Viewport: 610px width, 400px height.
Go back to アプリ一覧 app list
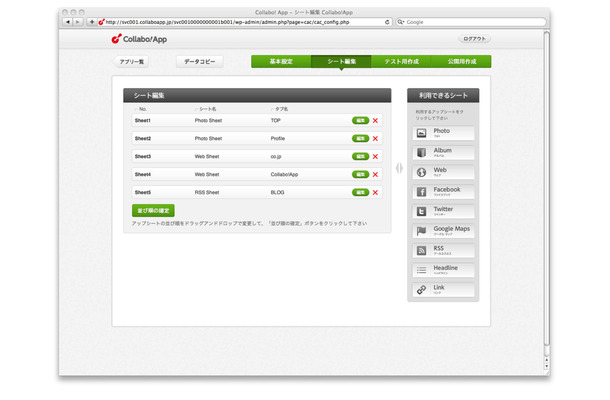[131, 61]
